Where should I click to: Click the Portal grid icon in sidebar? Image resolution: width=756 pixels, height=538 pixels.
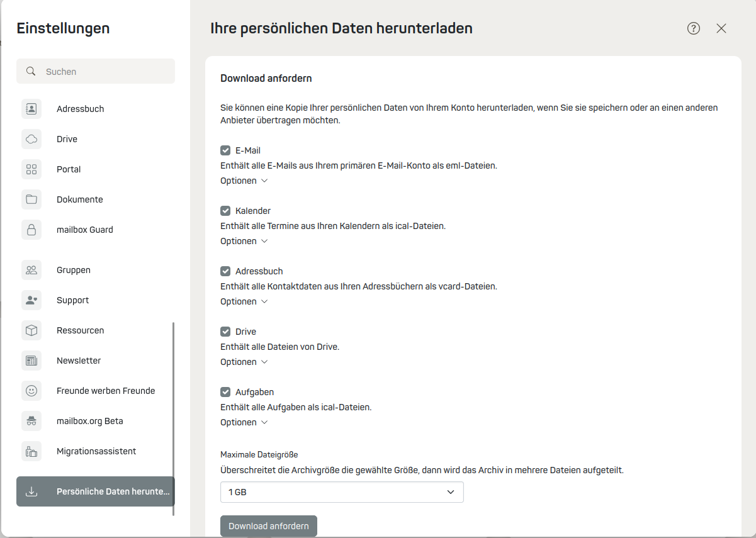(31, 169)
